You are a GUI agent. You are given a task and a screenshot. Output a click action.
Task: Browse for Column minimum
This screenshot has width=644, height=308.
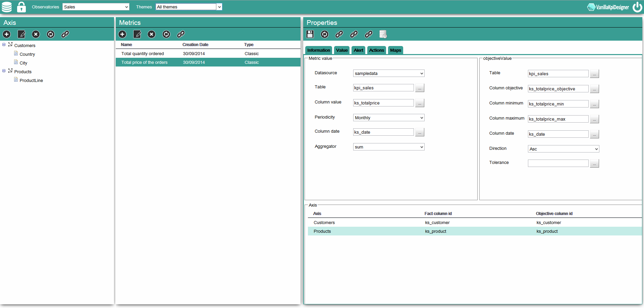[x=594, y=104]
